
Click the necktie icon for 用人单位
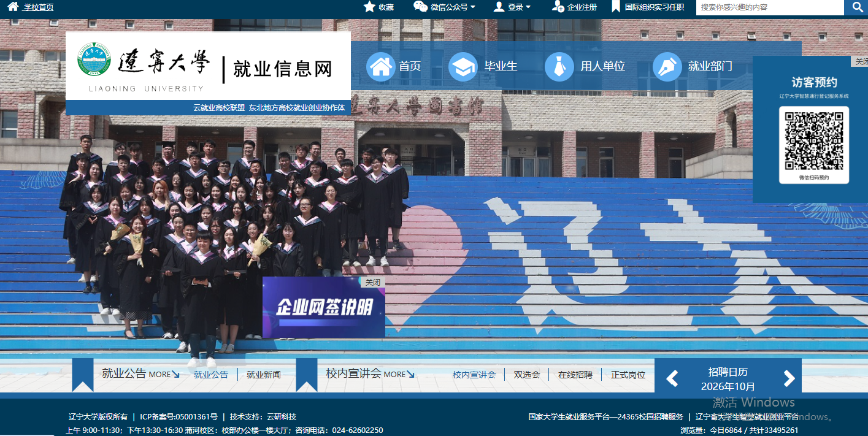[559, 67]
